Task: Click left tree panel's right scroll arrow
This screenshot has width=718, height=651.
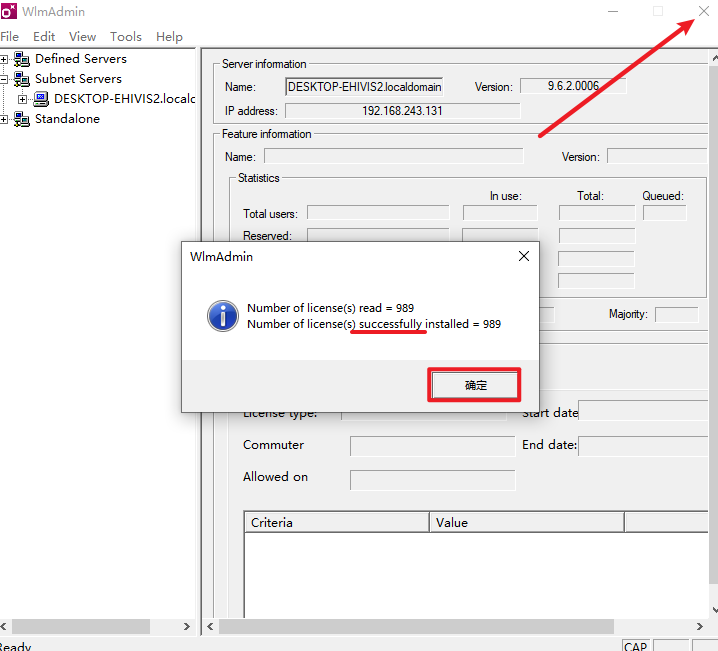Action: 186,626
